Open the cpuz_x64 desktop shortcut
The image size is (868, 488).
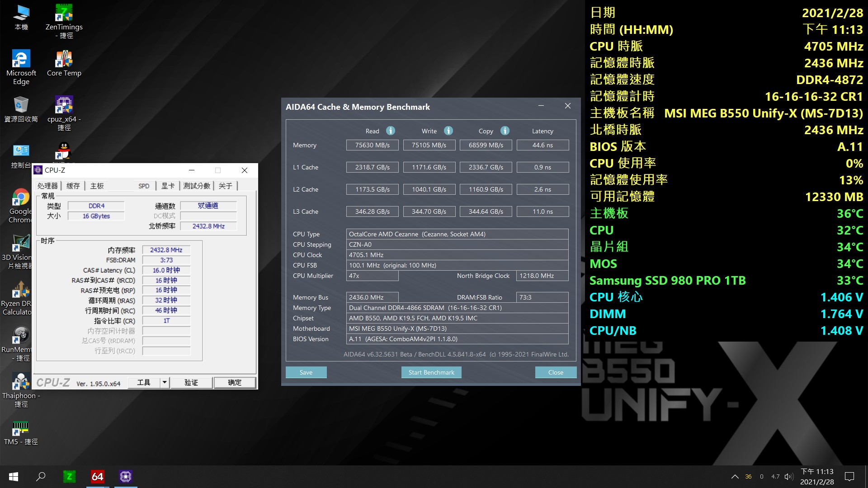(64, 113)
